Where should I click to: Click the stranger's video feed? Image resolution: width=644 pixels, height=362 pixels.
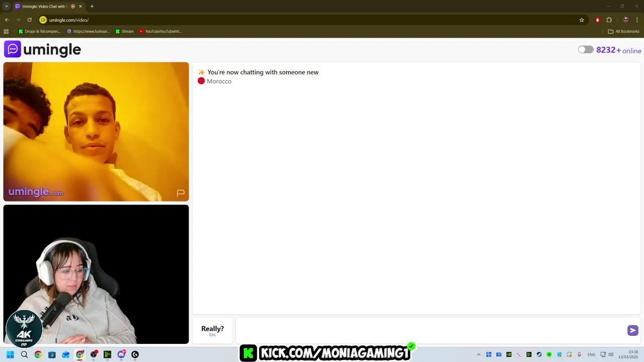click(96, 132)
